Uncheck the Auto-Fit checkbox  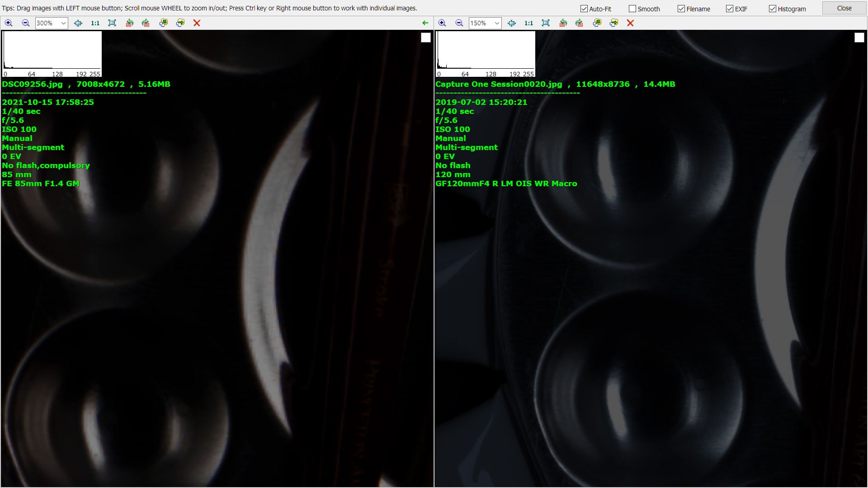pos(584,9)
